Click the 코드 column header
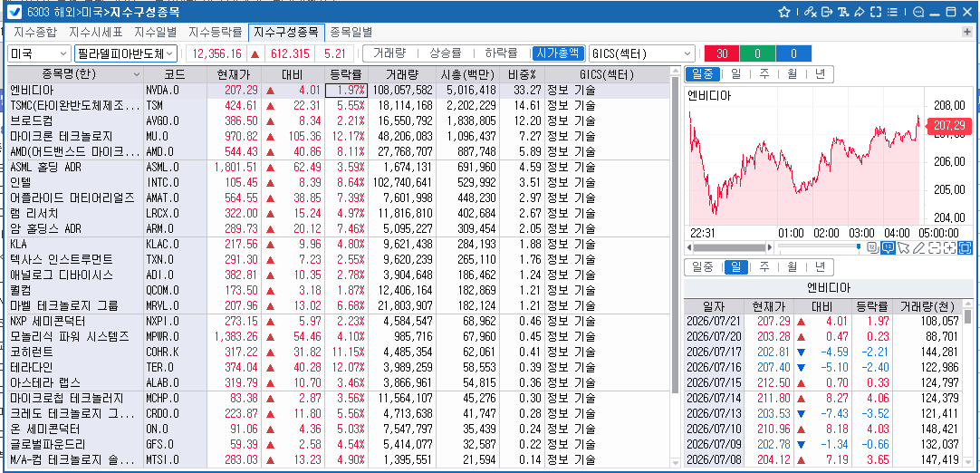 [176, 75]
